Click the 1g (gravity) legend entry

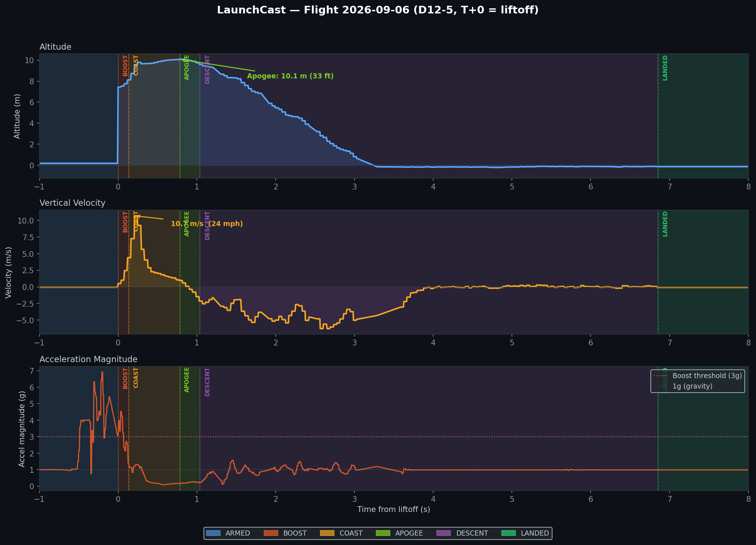[683, 386]
